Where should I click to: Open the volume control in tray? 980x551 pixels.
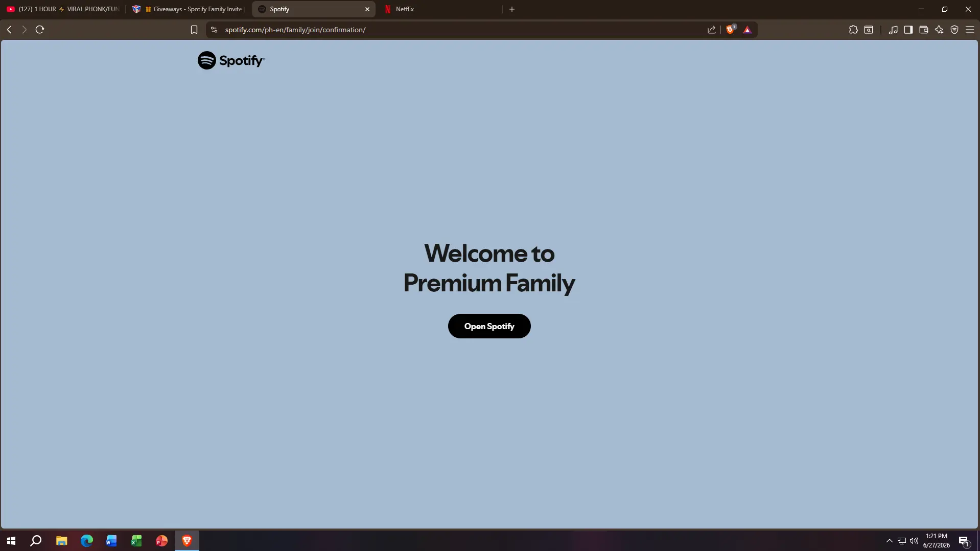tap(914, 541)
